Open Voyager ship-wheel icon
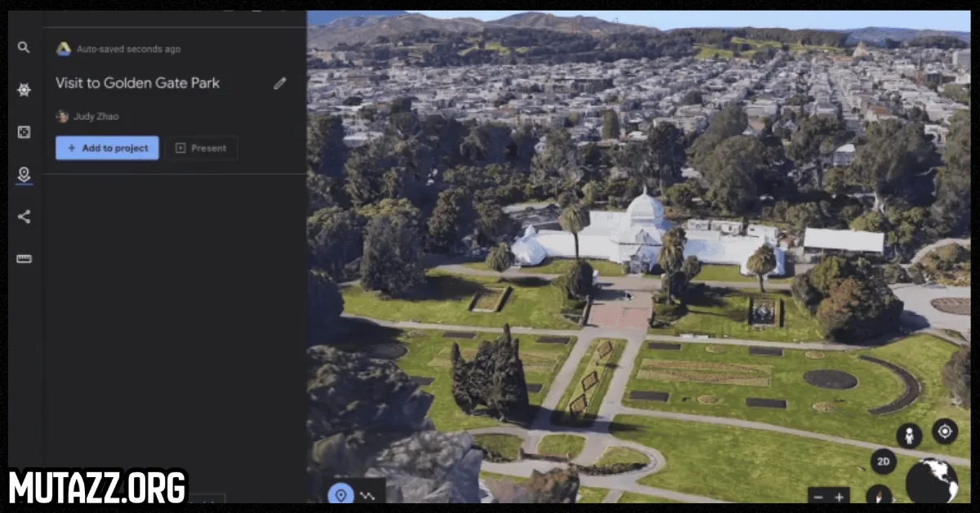Viewport: 980px width, 513px height. pos(24,90)
